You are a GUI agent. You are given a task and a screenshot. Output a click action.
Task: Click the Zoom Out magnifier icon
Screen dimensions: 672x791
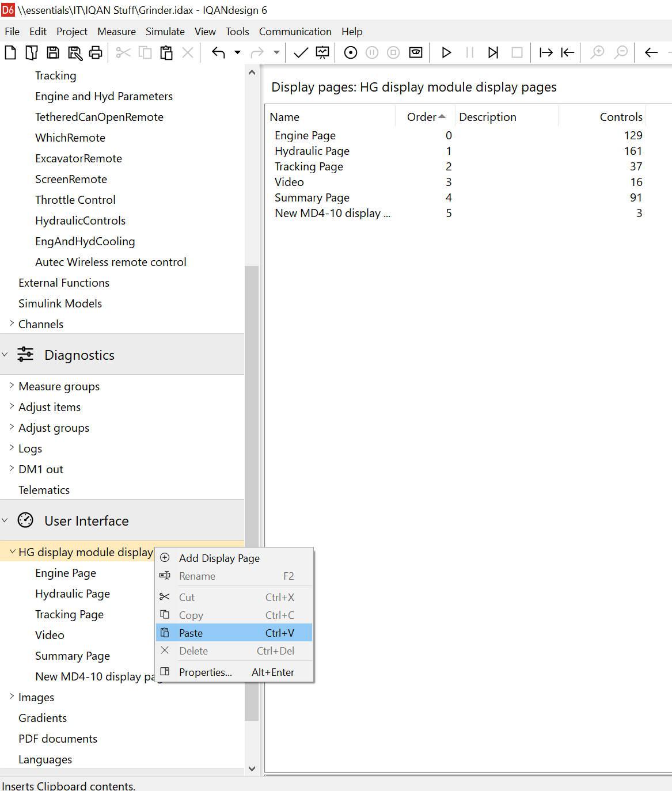tap(621, 53)
